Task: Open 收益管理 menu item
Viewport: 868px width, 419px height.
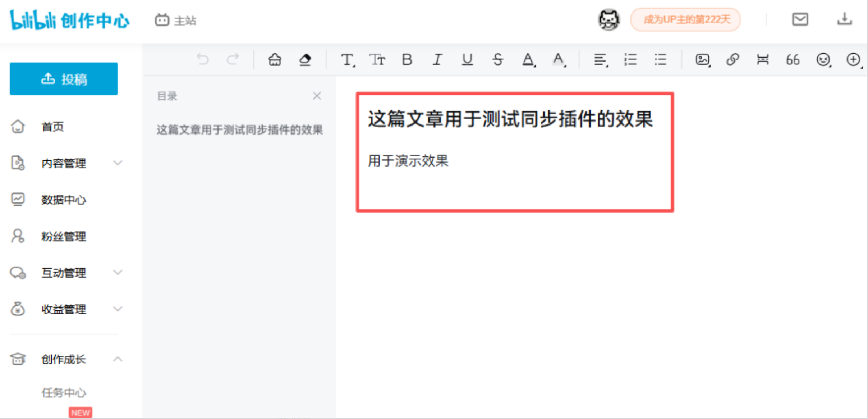Action: tap(64, 309)
